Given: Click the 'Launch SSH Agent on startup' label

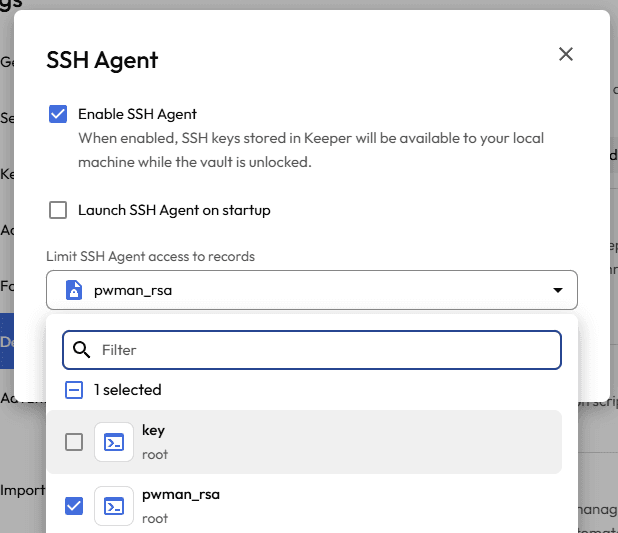Looking at the screenshot, I should 174,210.
